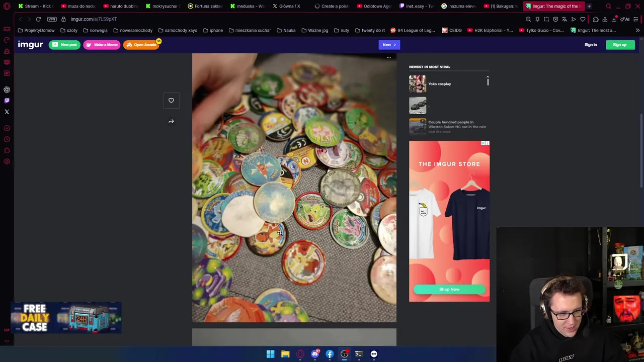This screenshot has height=362, width=644.
Task: Open the ad blocker shield icon
Action: [555, 19]
